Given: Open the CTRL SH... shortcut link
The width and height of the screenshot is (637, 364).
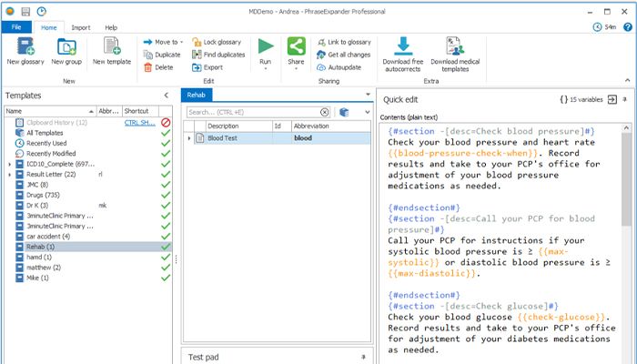Looking at the screenshot, I should (x=140, y=122).
